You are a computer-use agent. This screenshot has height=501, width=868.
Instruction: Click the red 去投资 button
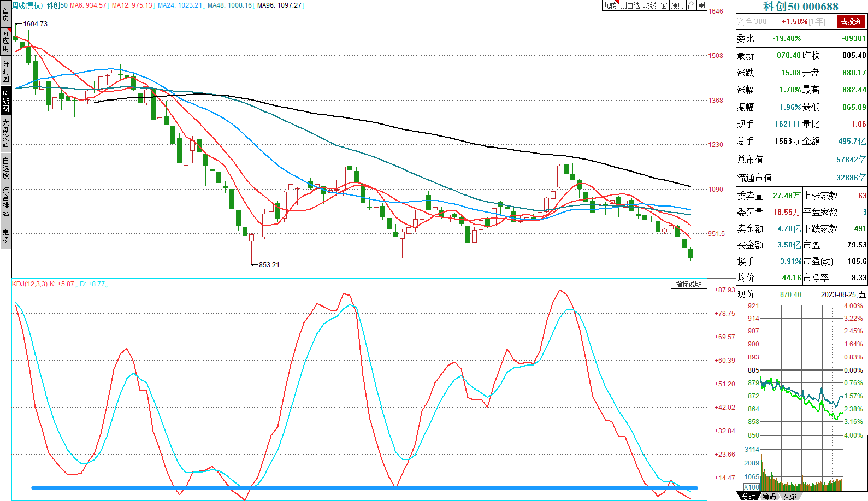[x=851, y=21]
